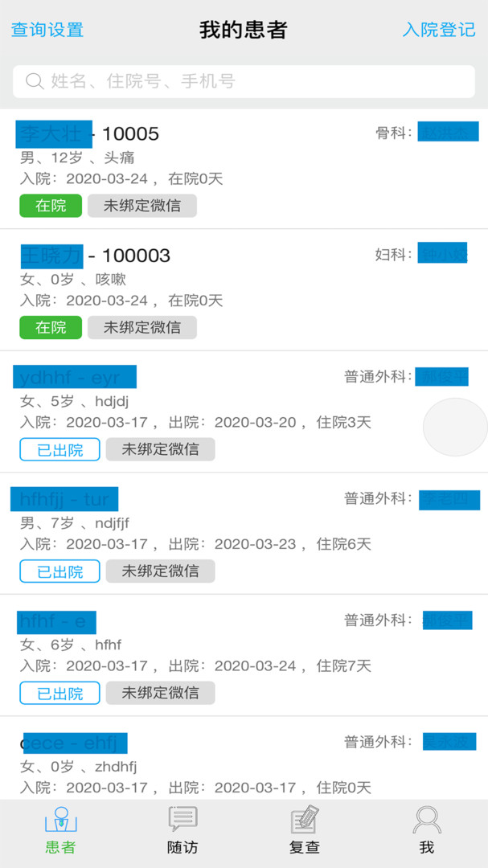Open patient record 10005 with 头痛
This screenshot has width=488, height=868.
tap(241, 157)
